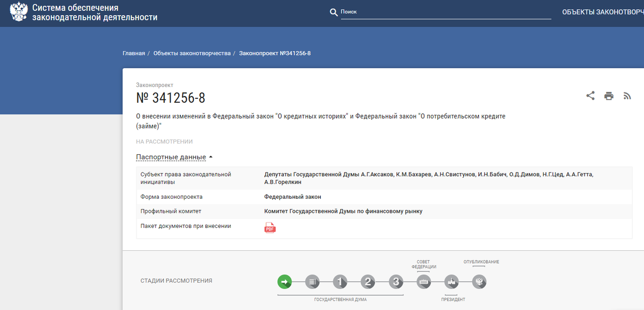Image resolution: width=644 pixels, height=310 pixels.
Task: Select the third reading stage icon "3"
Action: [x=396, y=281]
